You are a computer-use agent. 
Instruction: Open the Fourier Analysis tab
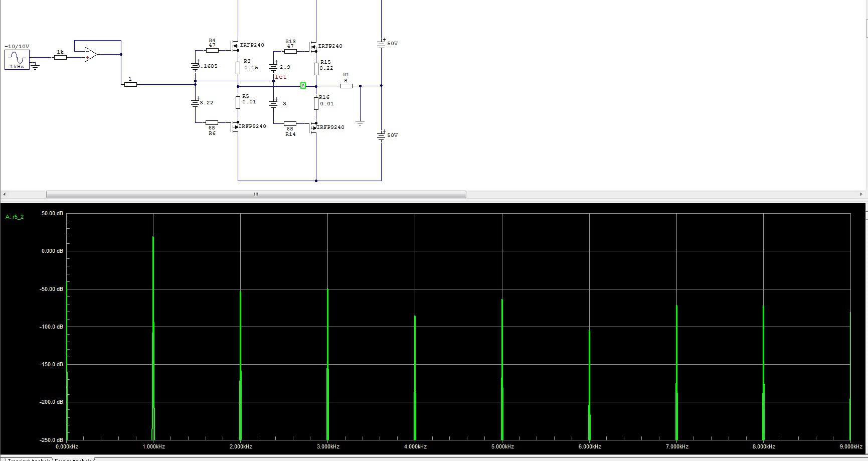[73, 459]
